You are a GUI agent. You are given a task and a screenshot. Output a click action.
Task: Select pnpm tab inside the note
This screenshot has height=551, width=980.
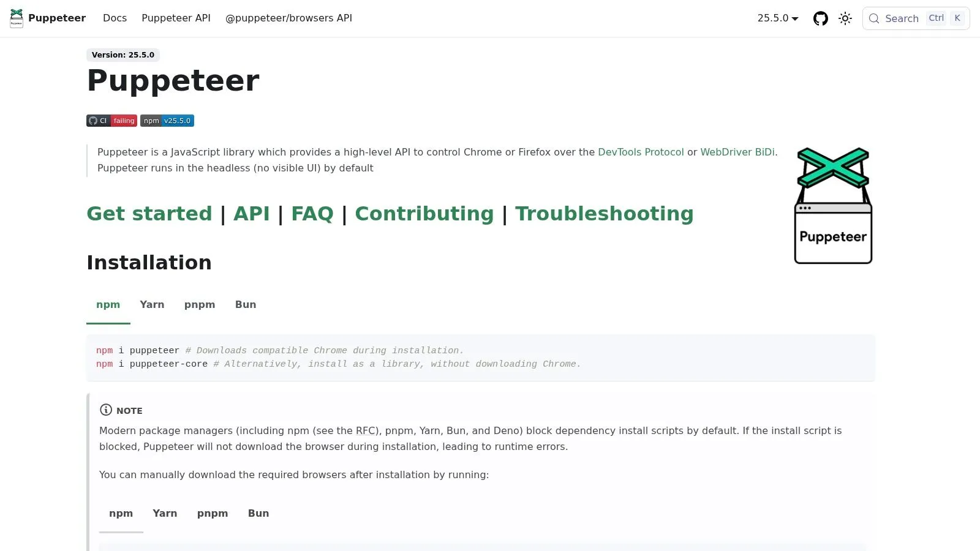click(x=213, y=514)
